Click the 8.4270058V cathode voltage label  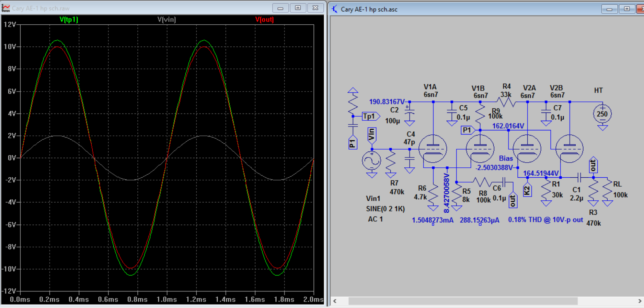coord(447,193)
